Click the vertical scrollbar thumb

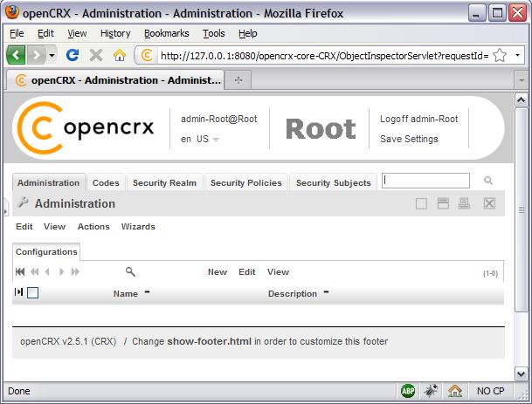(x=522, y=210)
